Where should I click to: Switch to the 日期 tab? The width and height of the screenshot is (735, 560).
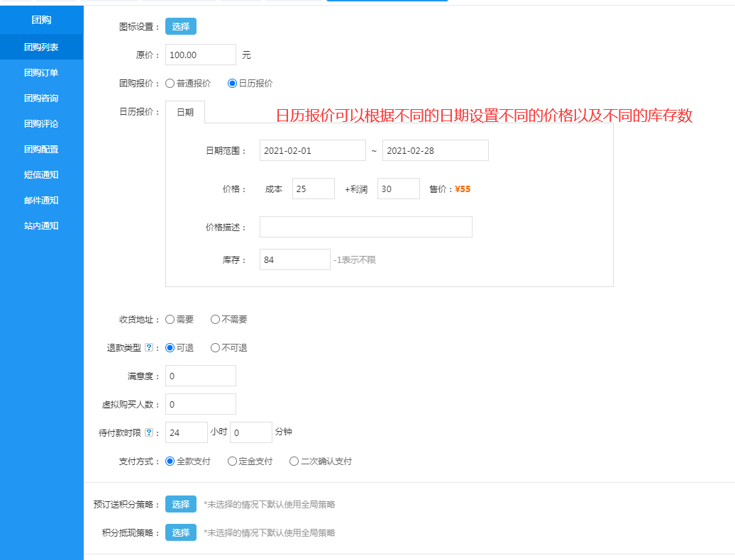tap(185, 112)
